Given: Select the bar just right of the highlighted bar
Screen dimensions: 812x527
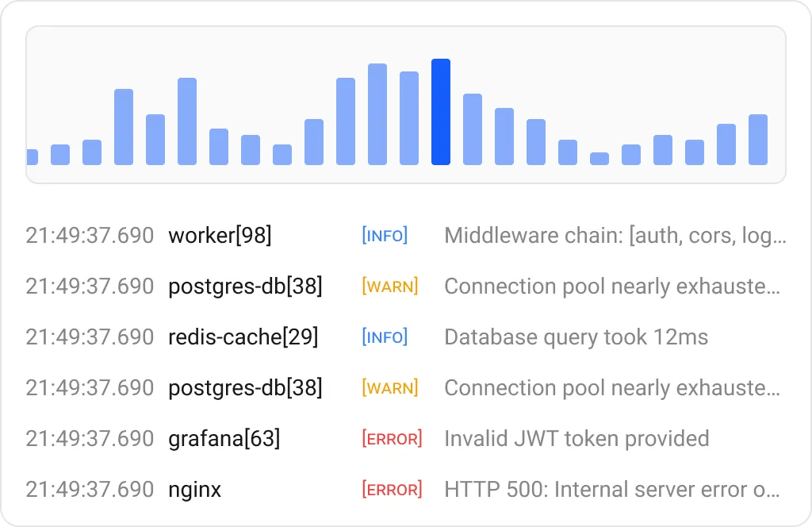Looking at the screenshot, I should click(x=473, y=129).
